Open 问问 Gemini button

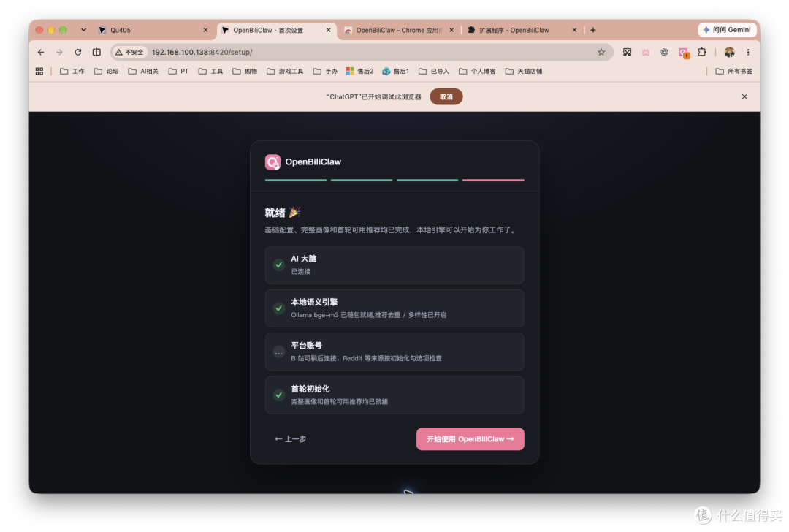tap(727, 30)
